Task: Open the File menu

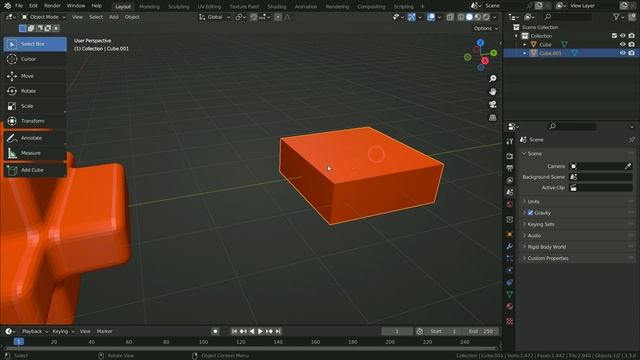Action: pyautogui.click(x=19, y=6)
